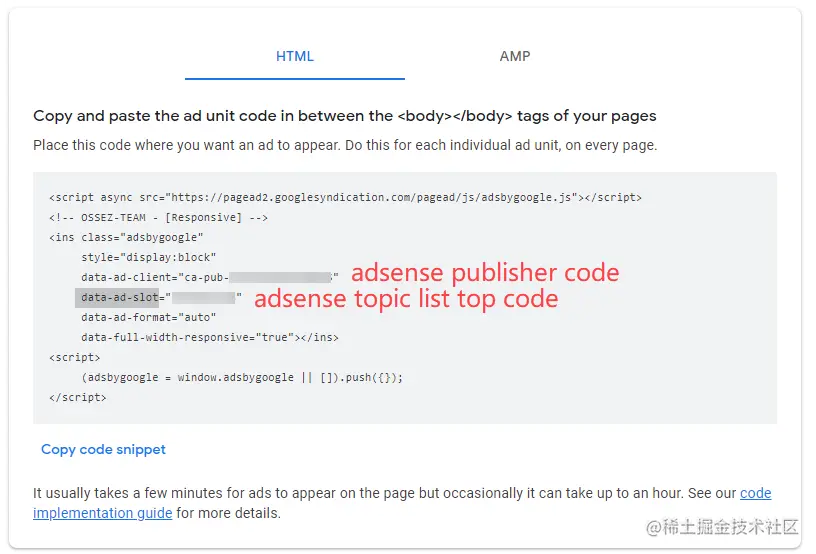The width and height of the screenshot is (816, 554).
Task: Click the data-ad-client code line
Action: pos(210,277)
